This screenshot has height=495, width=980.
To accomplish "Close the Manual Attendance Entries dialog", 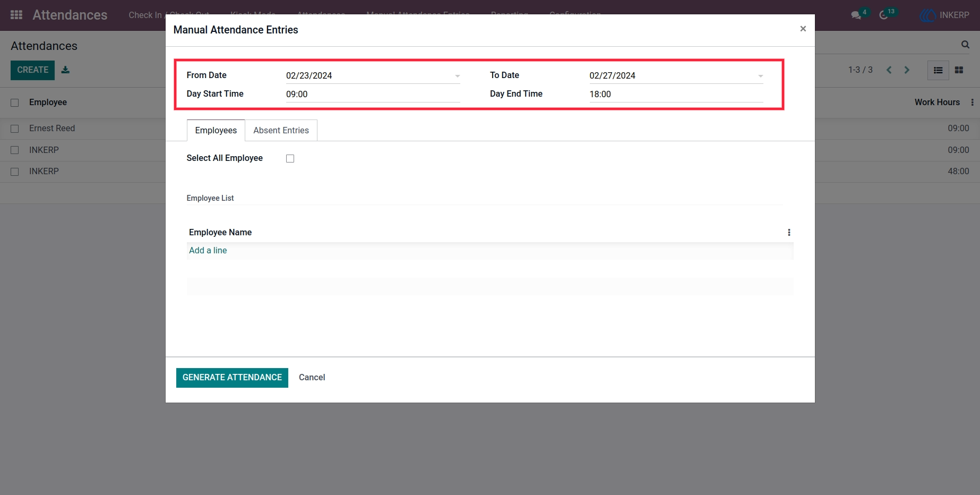I will [803, 29].
